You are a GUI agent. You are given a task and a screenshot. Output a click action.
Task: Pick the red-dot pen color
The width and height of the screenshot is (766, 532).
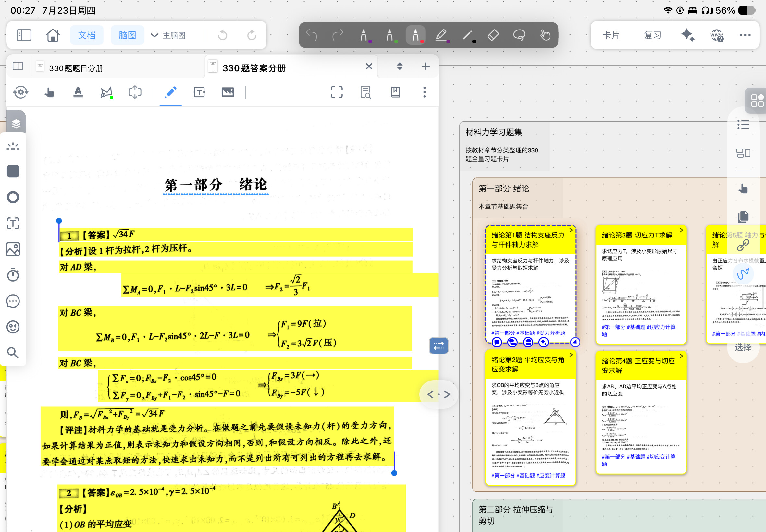415,35
